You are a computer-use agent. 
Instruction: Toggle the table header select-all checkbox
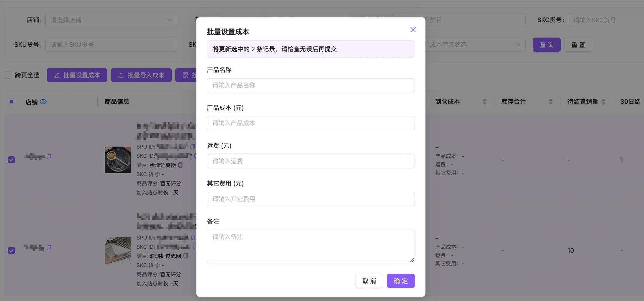tap(11, 102)
